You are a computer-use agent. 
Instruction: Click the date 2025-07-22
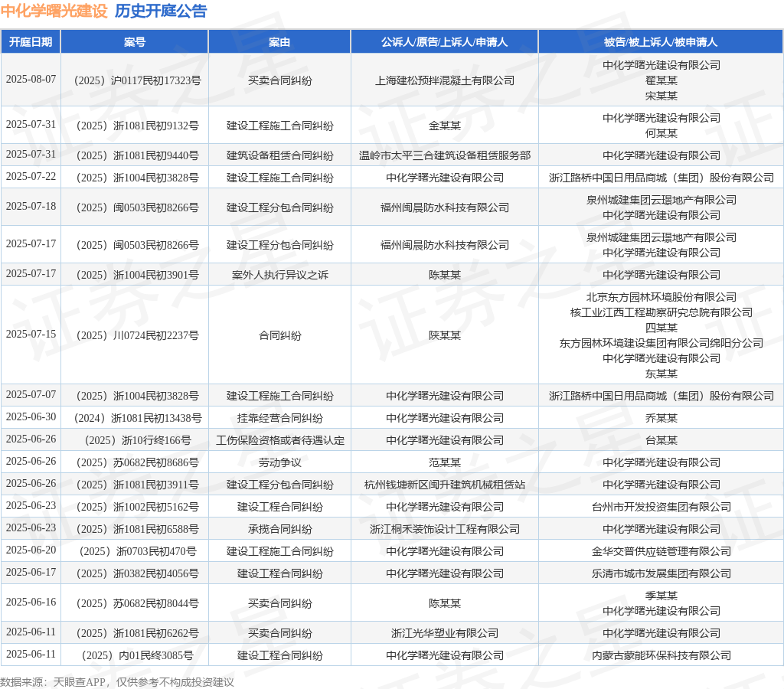click(x=31, y=177)
